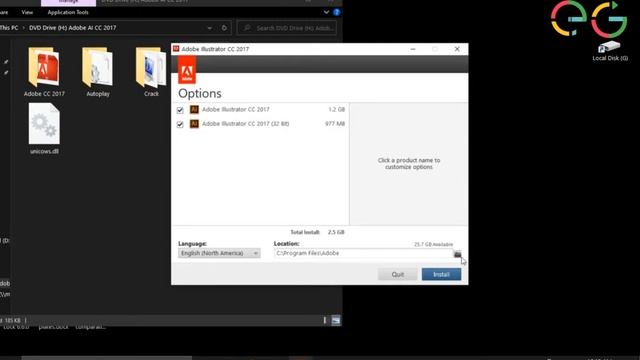This screenshot has width=640, height=360.
Task: Select Adobe Illustrator CC 2017 product name
Action: (236, 109)
